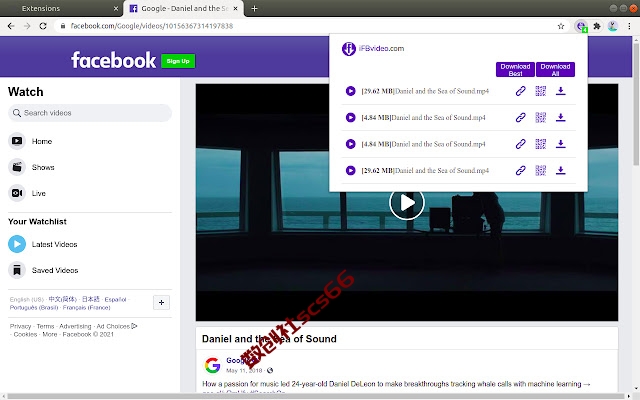The width and height of the screenshot is (640, 400).
Task: Copy link for second 4.84 MB video
Action: 520,144
